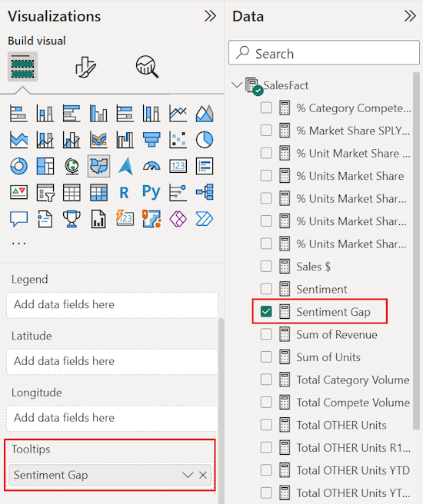Collapse the SalesFact table

(x=237, y=85)
